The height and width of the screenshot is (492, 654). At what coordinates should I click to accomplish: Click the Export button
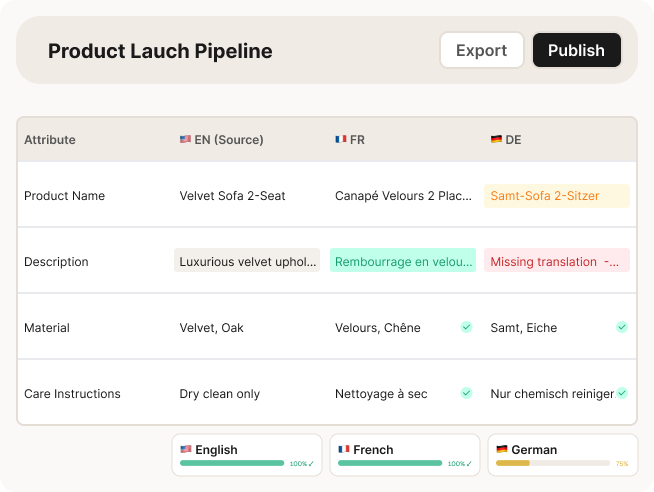(x=481, y=50)
